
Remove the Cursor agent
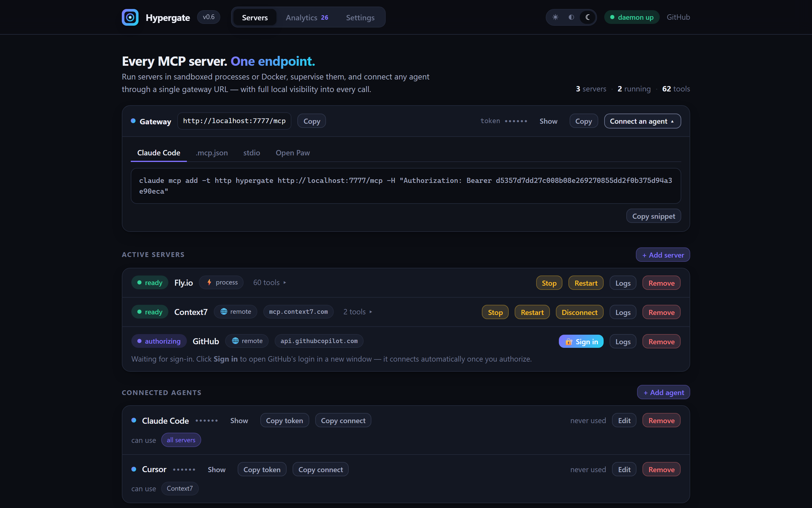[661, 470]
